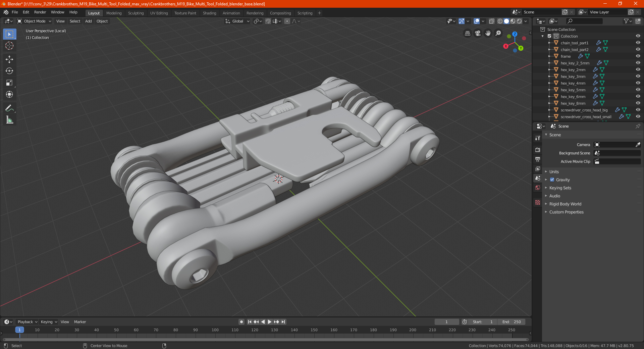
Task: Choose the Annotate tool
Action: tap(9, 108)
